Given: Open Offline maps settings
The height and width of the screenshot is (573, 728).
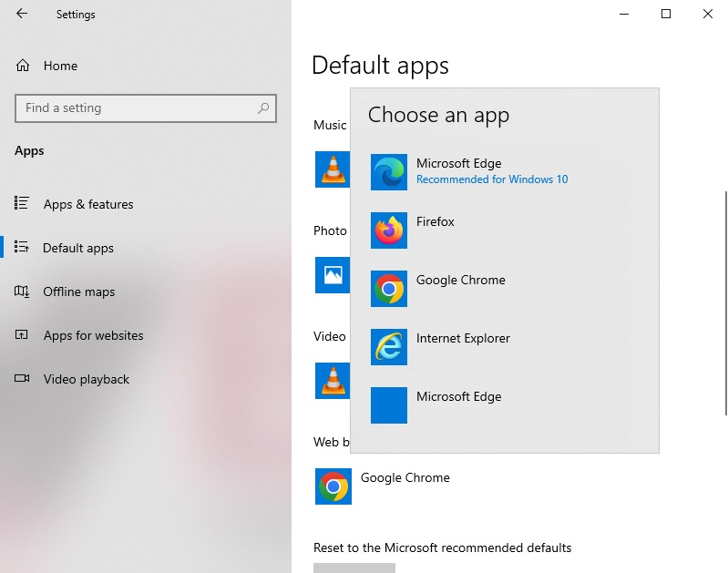Looking at the screenshot, I should (79, 292).
